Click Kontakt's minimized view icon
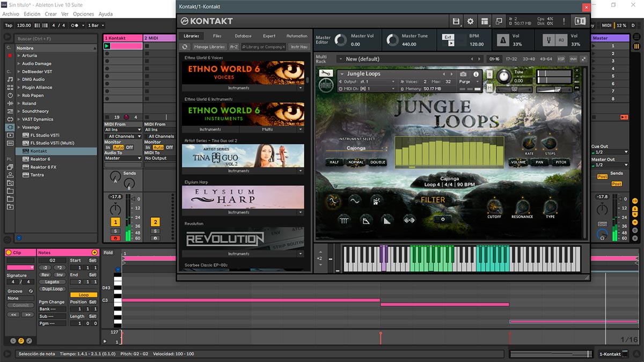The image size is (644, 362). [x=499, y=21]
